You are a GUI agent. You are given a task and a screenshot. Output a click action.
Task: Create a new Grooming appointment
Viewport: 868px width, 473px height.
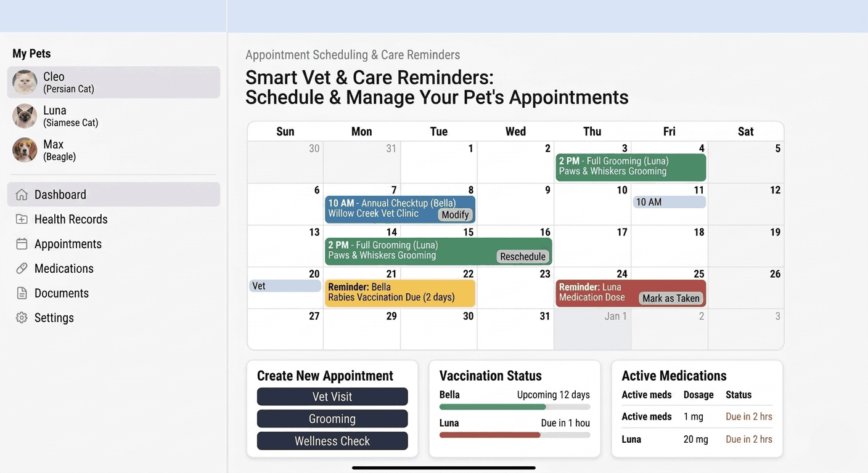pos(332,419)
